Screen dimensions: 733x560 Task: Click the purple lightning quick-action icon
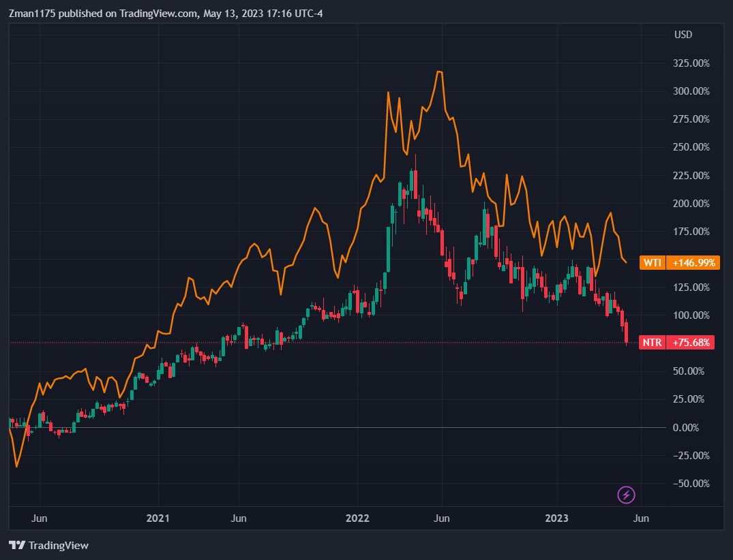point(625,495)
